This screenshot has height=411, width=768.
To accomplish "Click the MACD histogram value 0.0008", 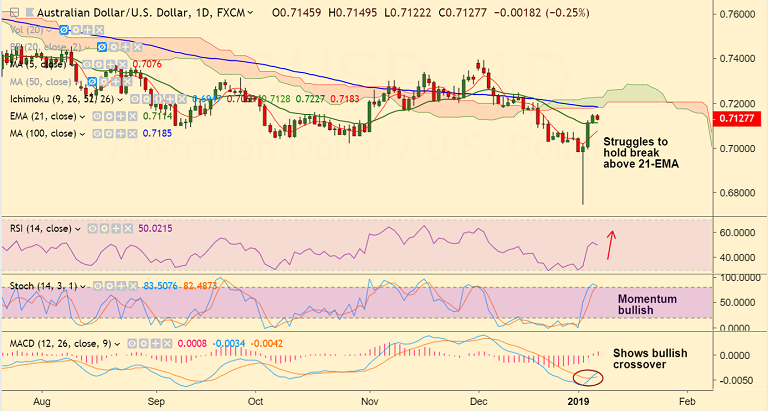I will pos(192,343).
